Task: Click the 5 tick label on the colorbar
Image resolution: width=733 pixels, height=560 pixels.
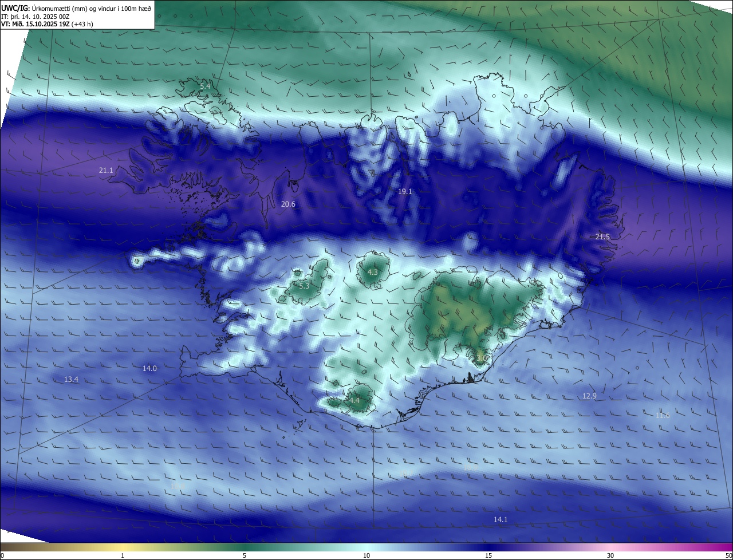Action: pos(245,555)
